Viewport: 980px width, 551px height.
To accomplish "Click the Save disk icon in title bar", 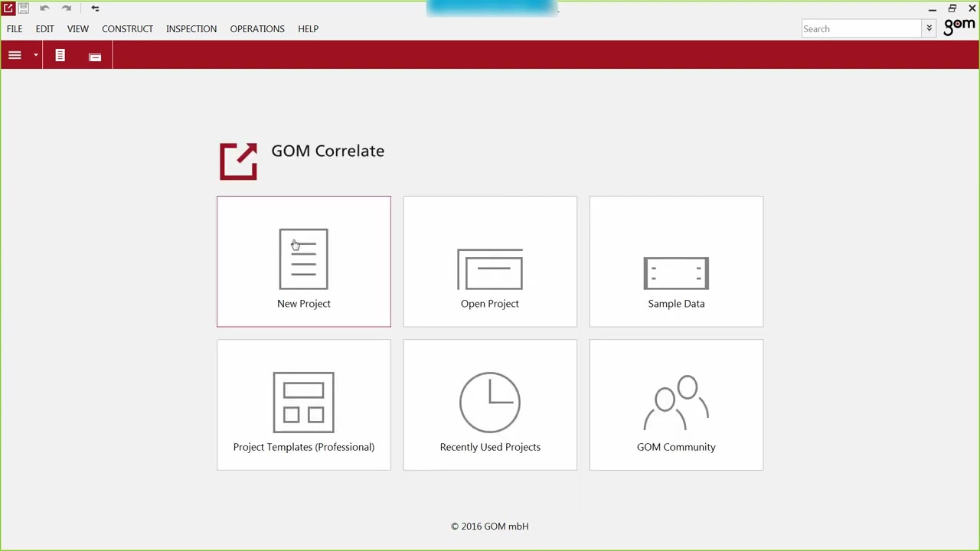I will pos(24,8).
